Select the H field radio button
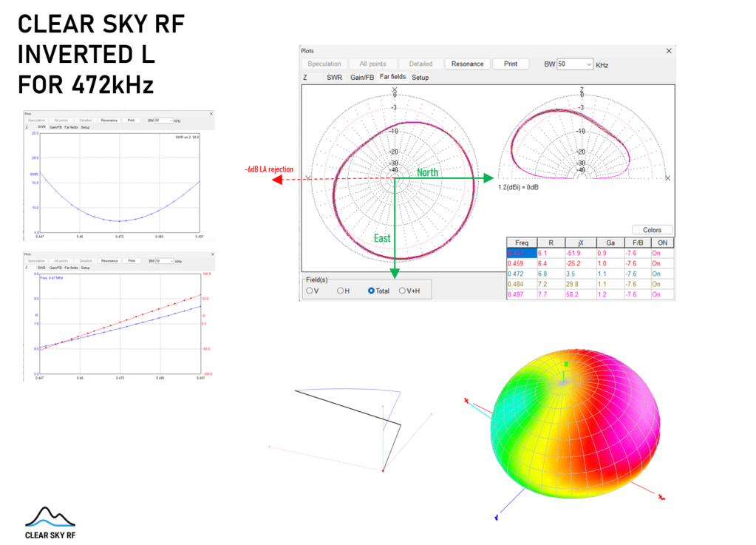This screenshot has height=545, width=756. point(341,291)
